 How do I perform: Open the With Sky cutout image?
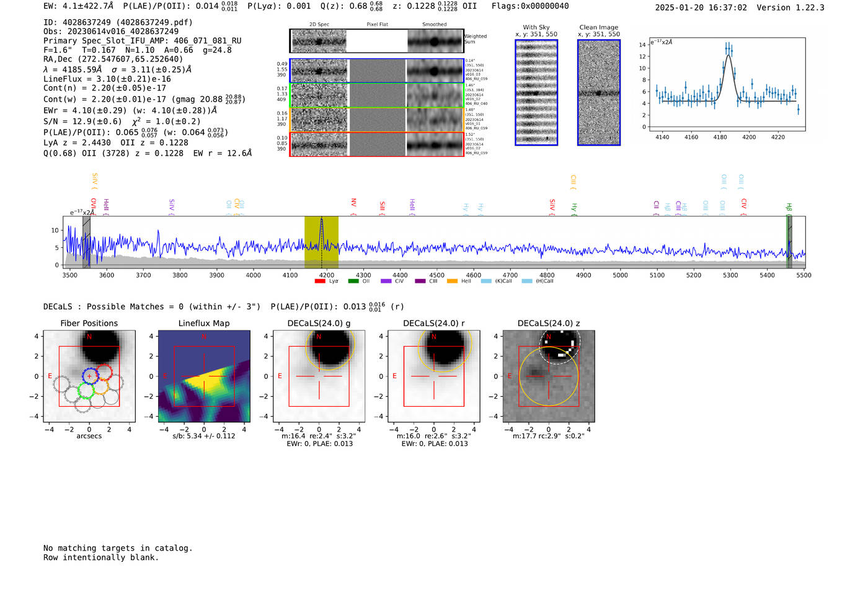[x=536, y=92]
